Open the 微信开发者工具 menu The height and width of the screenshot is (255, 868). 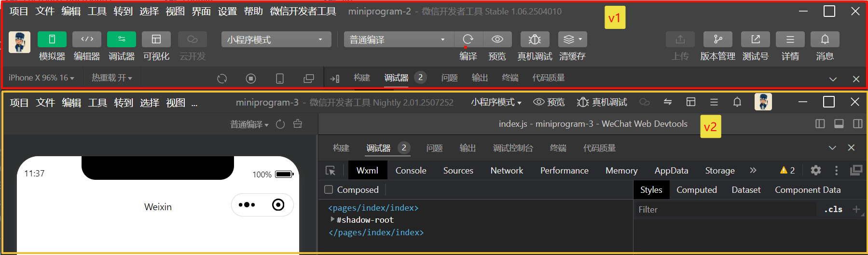click(x=303, y=11)
